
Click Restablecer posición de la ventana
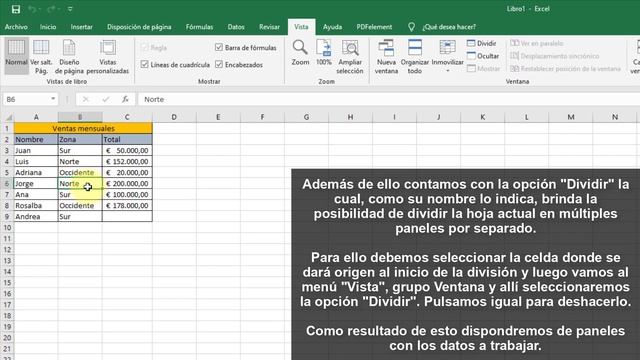pos(565,69)
